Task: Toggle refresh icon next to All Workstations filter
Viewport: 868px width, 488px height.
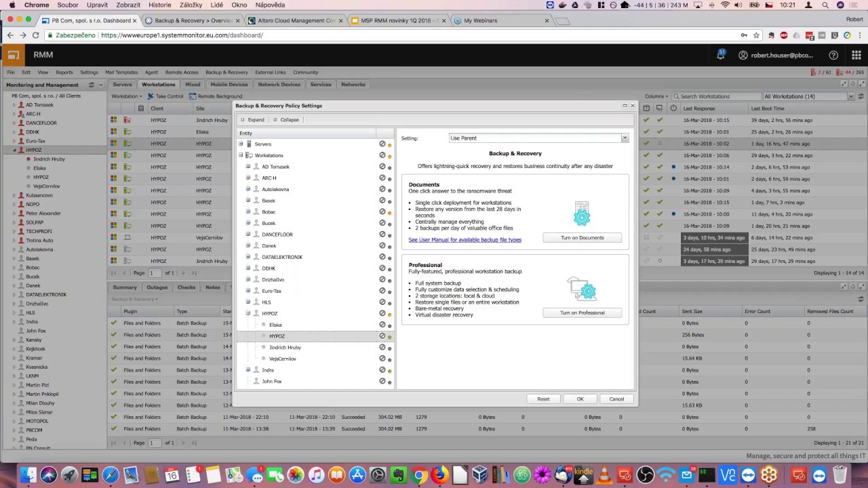Action: pyautogui.click(x=861, y=96)
